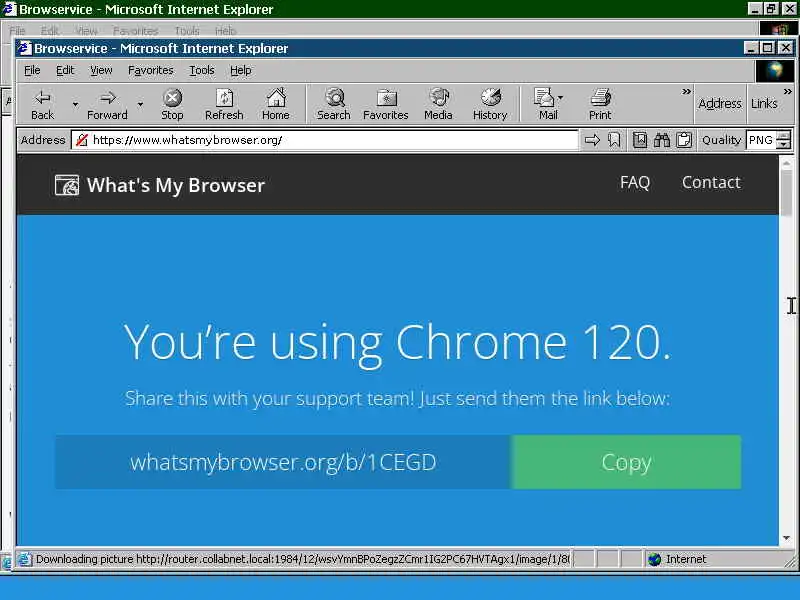The width and height of the screenshot is (800, 600).
Task: Click the "Share this with your support team" text
Action: pyautogui.click(x=397, y=398)
